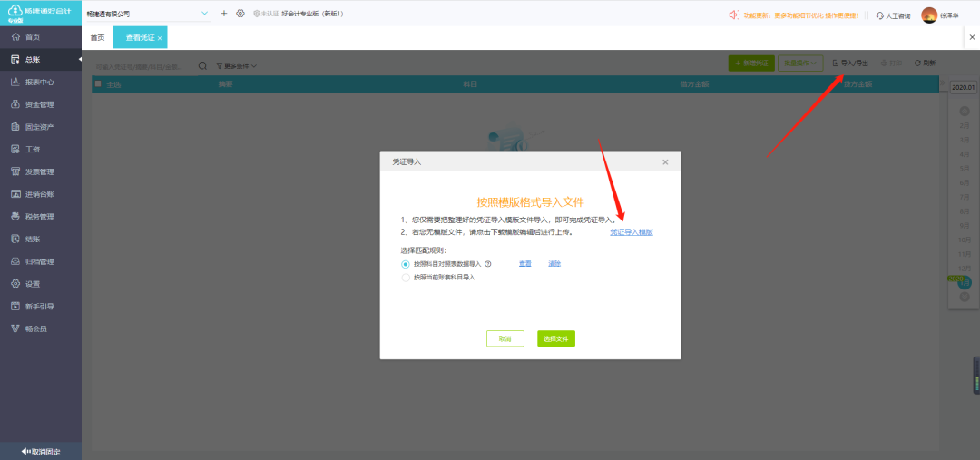Viewport: 980px width, 460px height.
Task: Switch to the 查看凭证 tab
Action: point(138,38)
